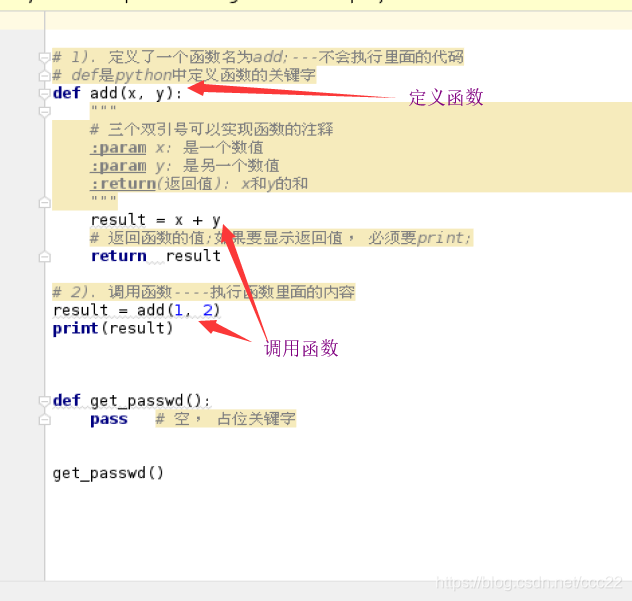
Task: Click the '# 空， 占位关键字' comment
Action: pos(226,419)
